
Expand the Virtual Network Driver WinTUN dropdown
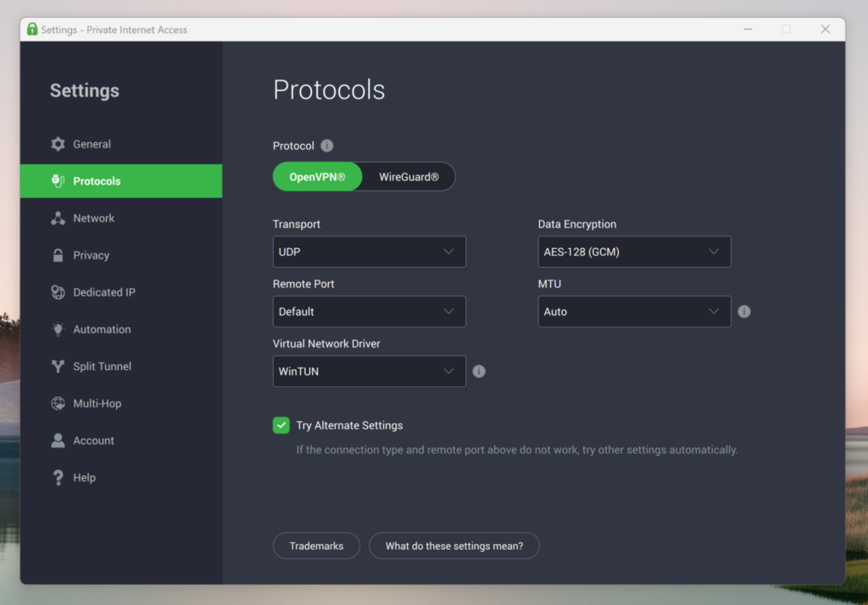[x=370, y=371]
